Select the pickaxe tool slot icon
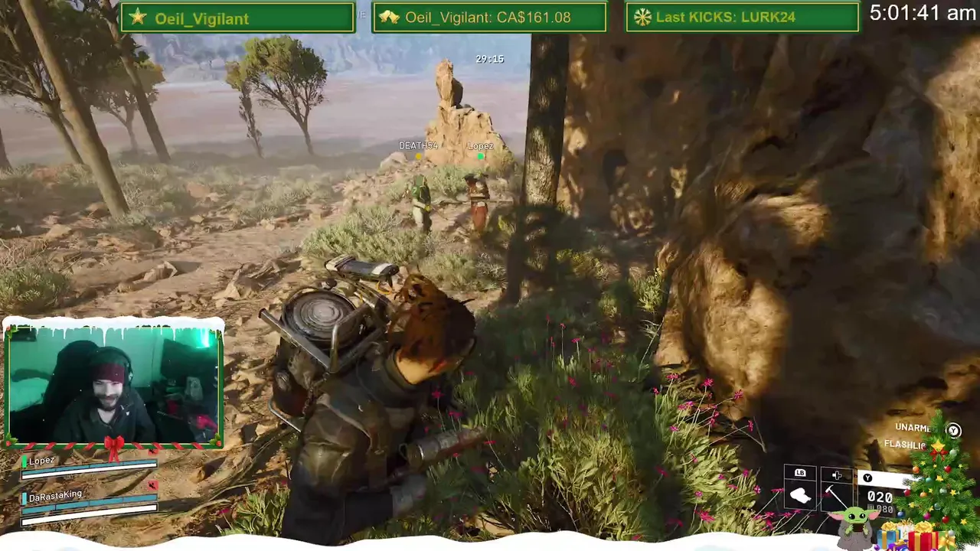The height and width of the screenshot is (551, 980). [836, 496]
